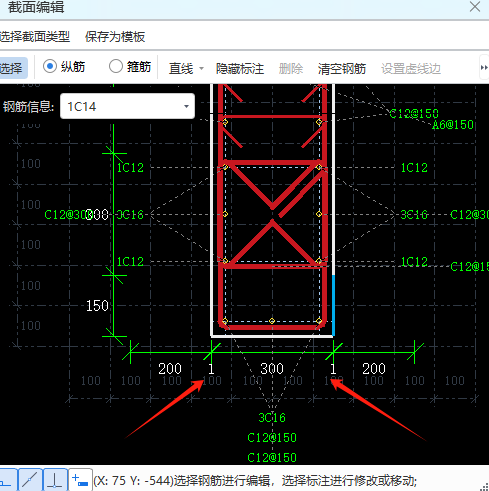Click the window resize grip
This screenshot has height=491, width=489.
pos(485,487)
